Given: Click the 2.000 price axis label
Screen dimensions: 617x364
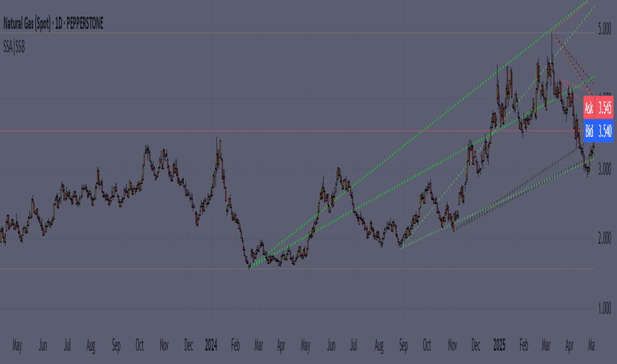Looking at the screenshot, I should 604,238.
